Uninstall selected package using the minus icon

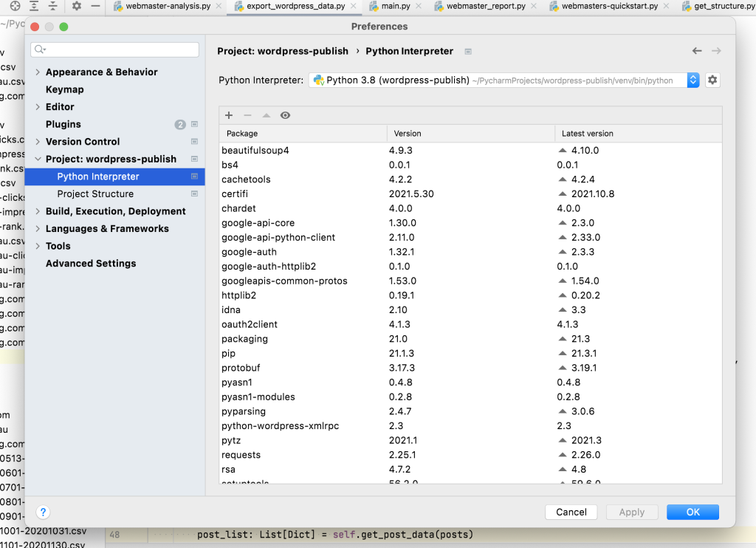pos(247,115)
